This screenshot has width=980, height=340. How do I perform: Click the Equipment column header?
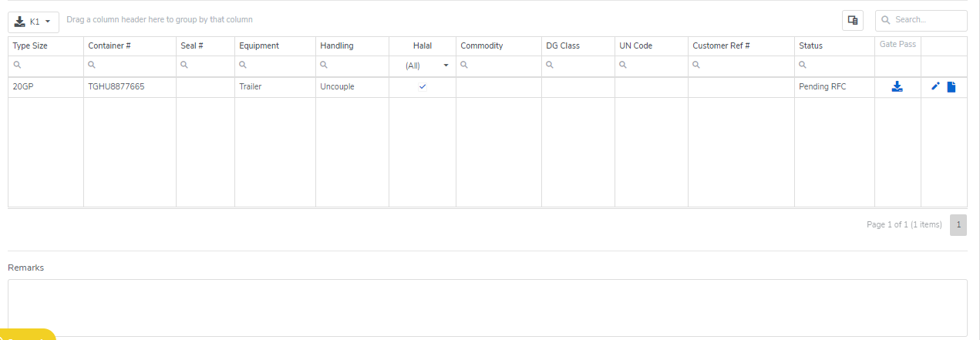point(259,45)
